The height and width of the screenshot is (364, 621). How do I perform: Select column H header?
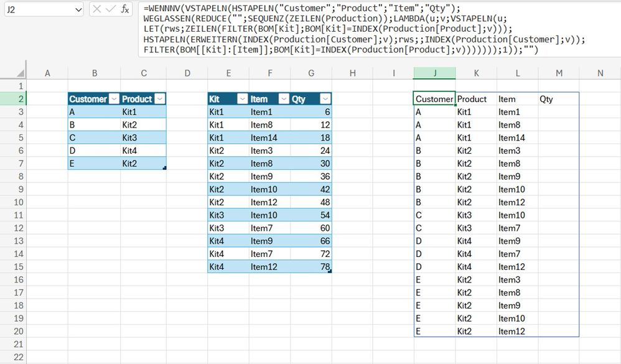[x=352, y=73]
